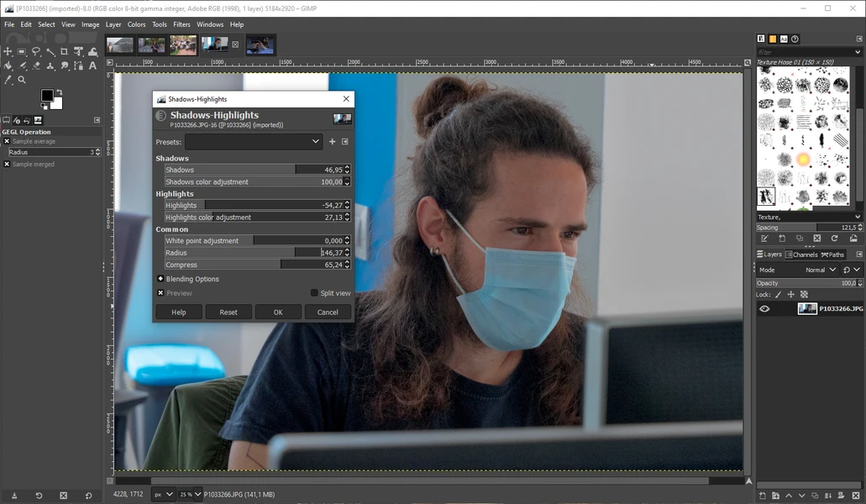Open the Presets dropdown
The width and height of the screenshot is (866, 504).
coord(254,142)
